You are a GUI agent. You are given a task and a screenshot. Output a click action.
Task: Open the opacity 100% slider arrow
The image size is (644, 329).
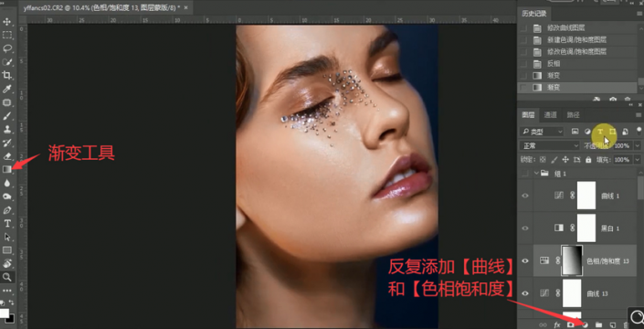coord(638,146)
